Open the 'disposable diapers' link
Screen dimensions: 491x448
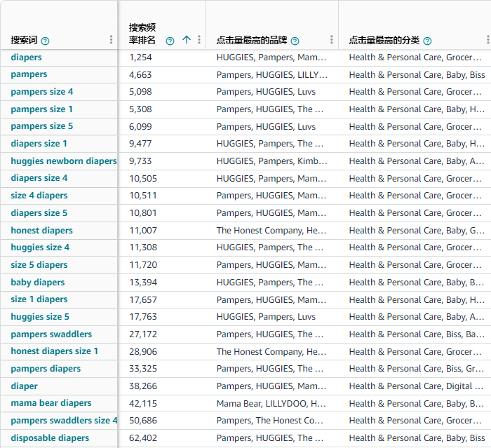[x=50, y=438]
